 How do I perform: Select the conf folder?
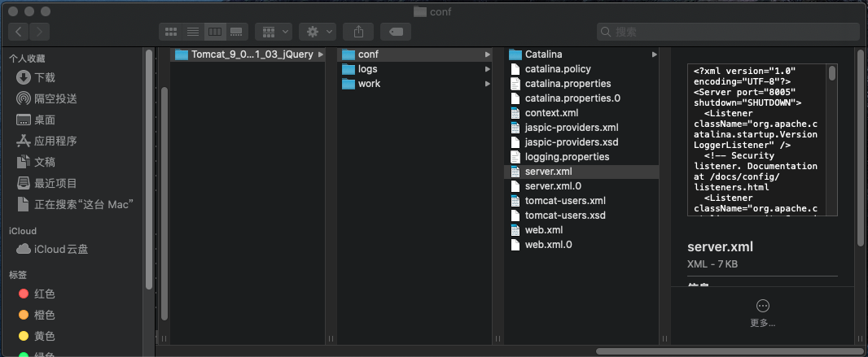click(414, 54)
